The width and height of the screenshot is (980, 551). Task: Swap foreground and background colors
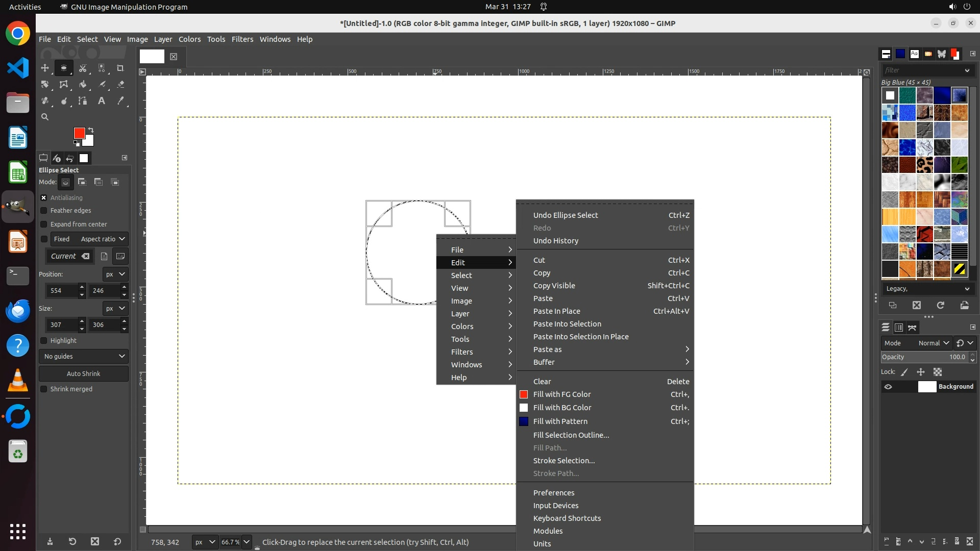[91, 130]
